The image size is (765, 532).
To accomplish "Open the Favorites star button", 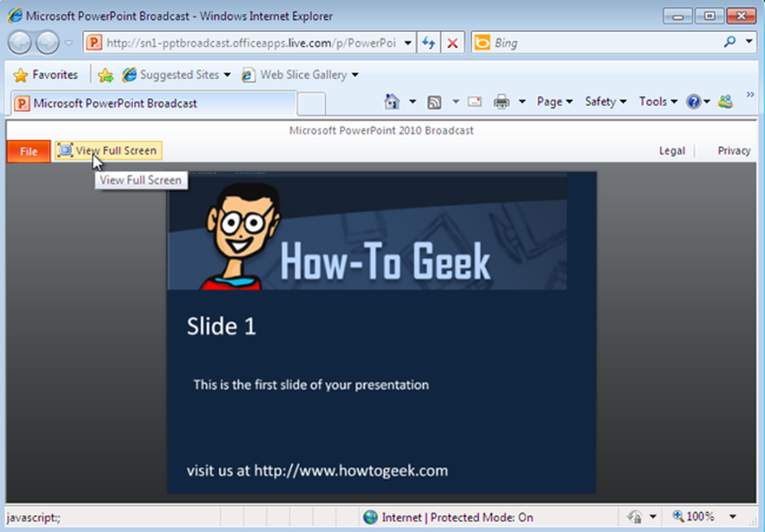I will coord(45,75).
